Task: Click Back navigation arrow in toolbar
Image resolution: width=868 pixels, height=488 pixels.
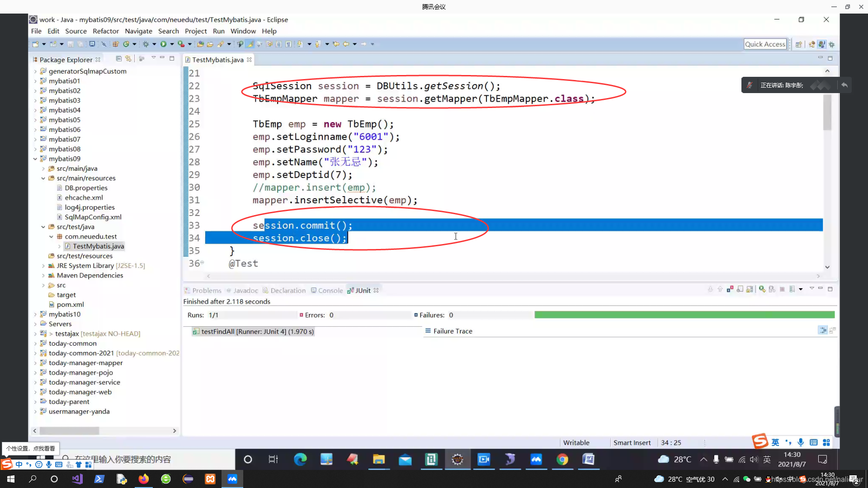Action: click(346, 44)
